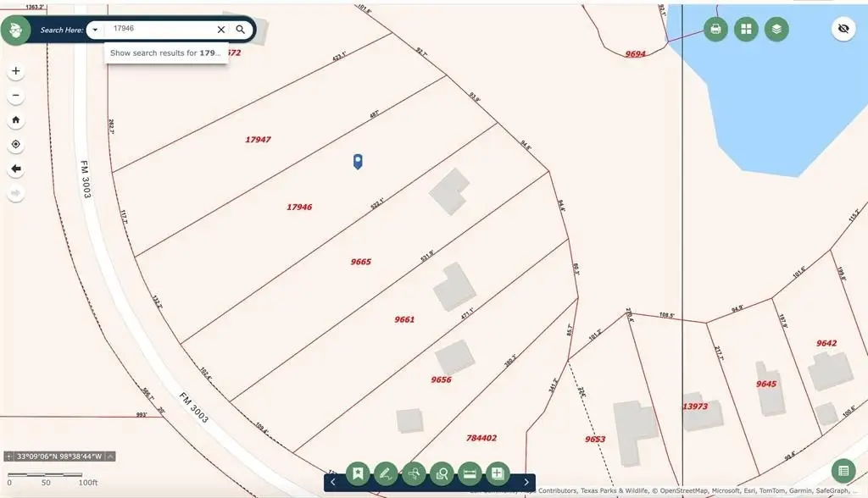This screenshot has width=868, height=498.
Task: Return to the default home extent
Action: (16, 120)
